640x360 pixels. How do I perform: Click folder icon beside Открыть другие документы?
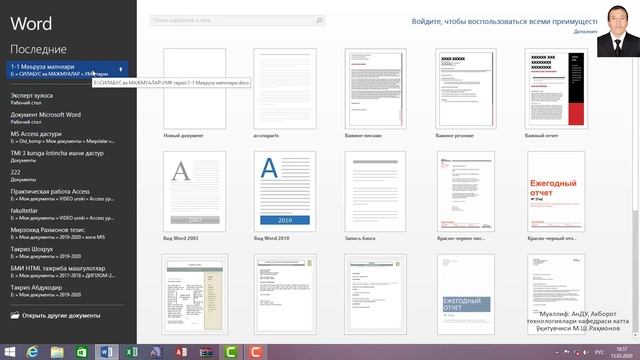coord(15,315)
